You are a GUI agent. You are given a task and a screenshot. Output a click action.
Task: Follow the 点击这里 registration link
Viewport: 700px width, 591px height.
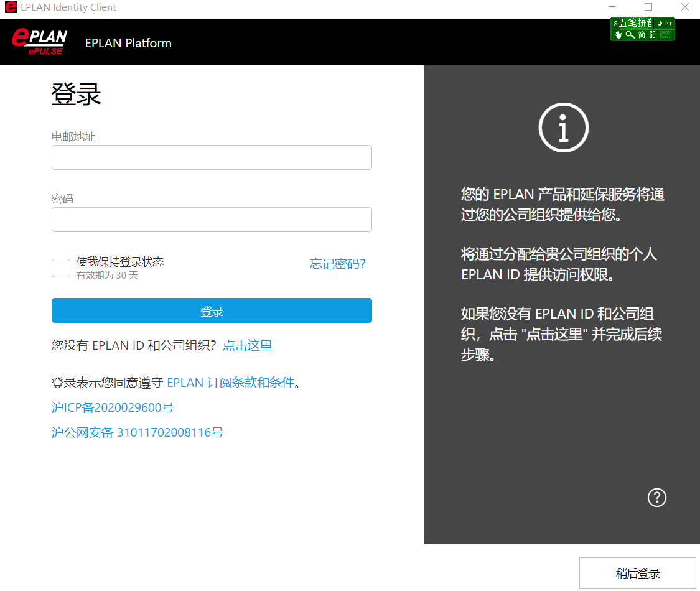click(248, 345)
